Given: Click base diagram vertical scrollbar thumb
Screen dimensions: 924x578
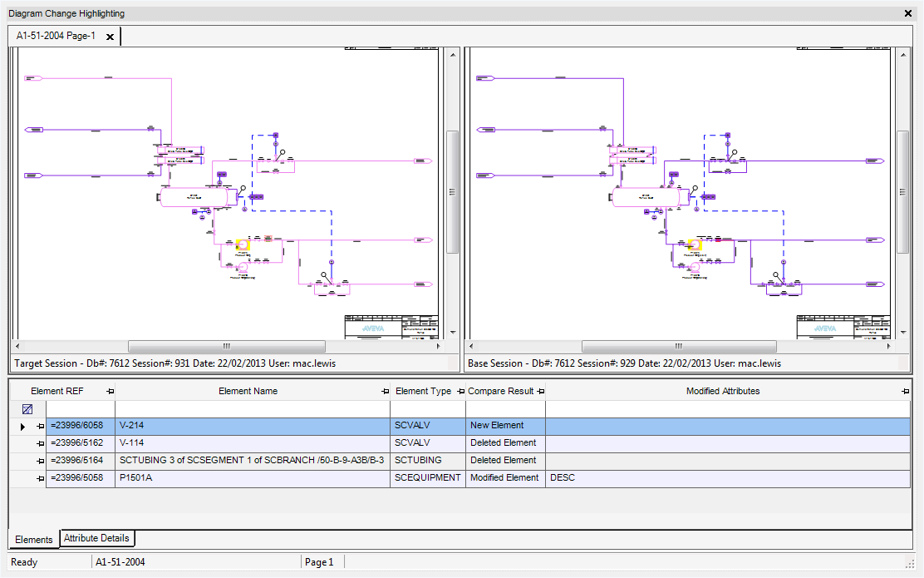Looking at the screenshot, I should pos(903,191).
